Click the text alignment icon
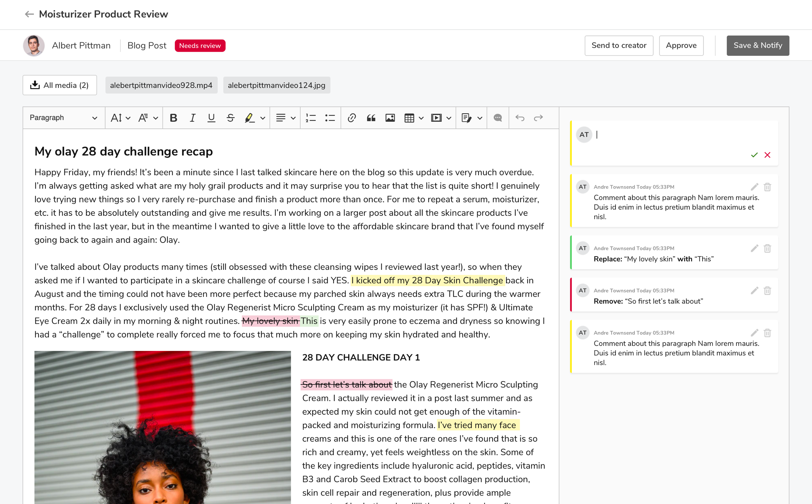Screen dimensions: 812x504 tap(281, 118)
